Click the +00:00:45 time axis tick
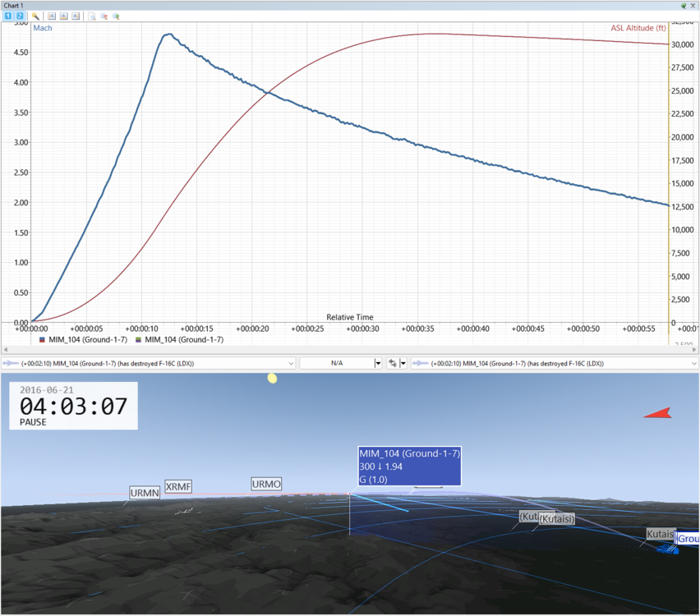The width and height of the screenshot is (700, 616). [x=527, y=329]
